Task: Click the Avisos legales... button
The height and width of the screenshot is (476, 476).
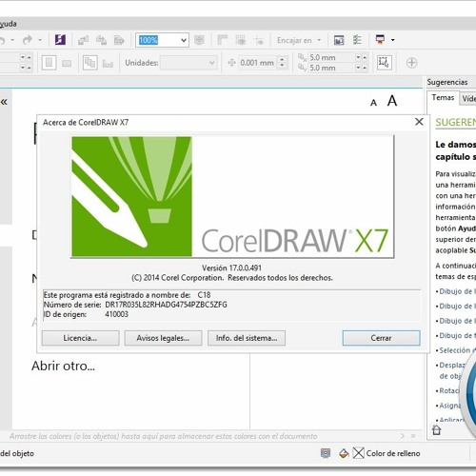Action: pyautogui.click(x=163, y=338)
